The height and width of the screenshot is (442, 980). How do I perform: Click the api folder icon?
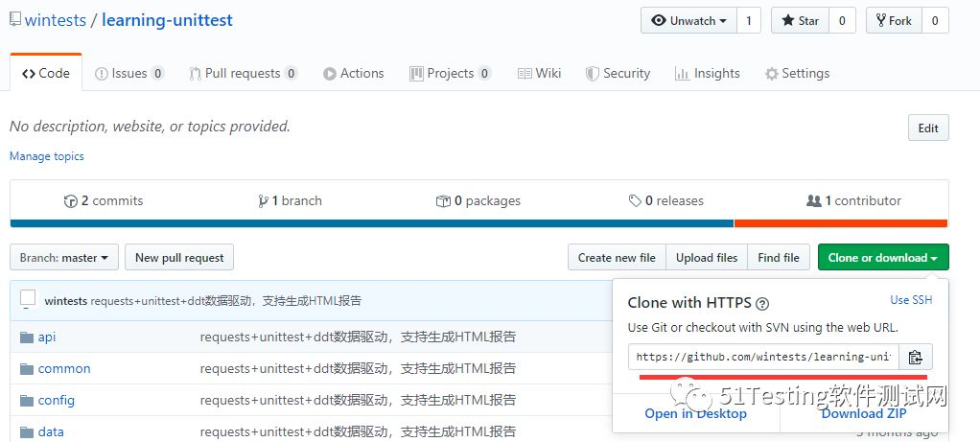click(x=26, y=337)
